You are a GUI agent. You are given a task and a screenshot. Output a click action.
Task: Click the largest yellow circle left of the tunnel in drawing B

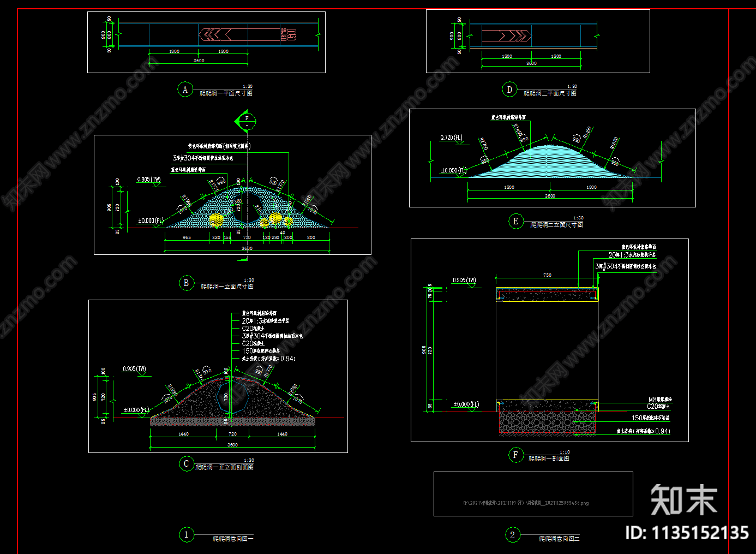tap(216, 219)
